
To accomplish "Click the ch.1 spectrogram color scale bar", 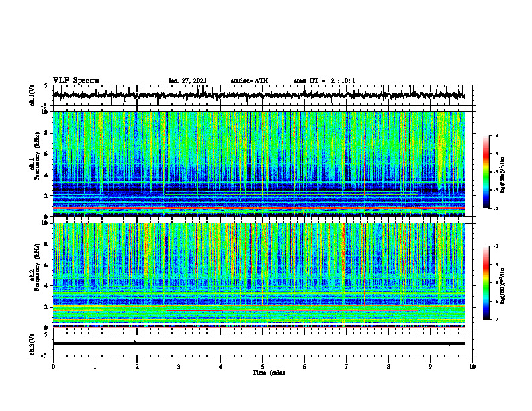I will 486,172.
